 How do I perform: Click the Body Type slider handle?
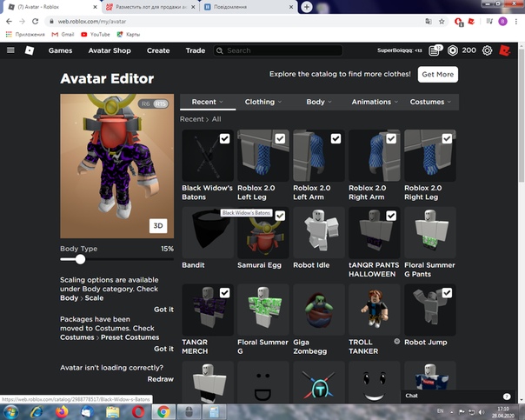[80, 259]
